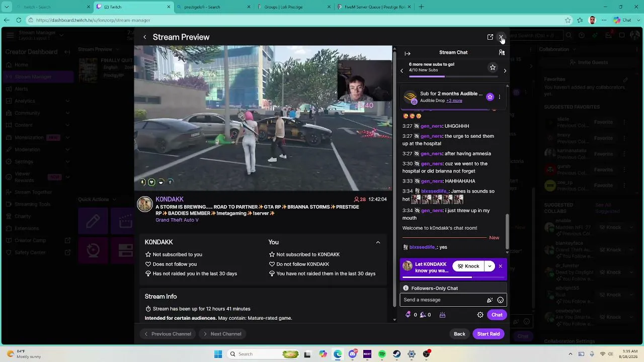Screen dimensions: 644x362
Task: Go back using the Stream Preview arrow
Action: pyautogui.click(x=144, y=37)
